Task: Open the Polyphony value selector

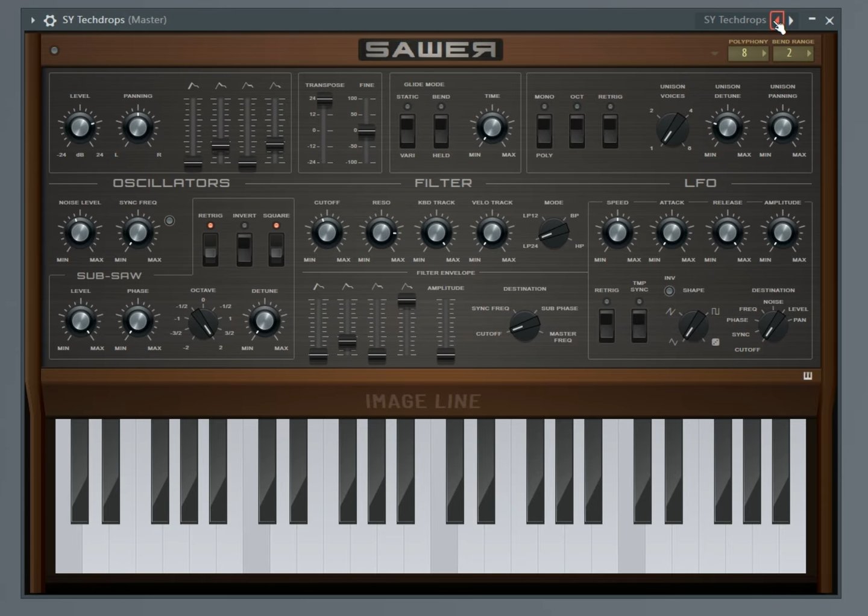Action: 748,53
